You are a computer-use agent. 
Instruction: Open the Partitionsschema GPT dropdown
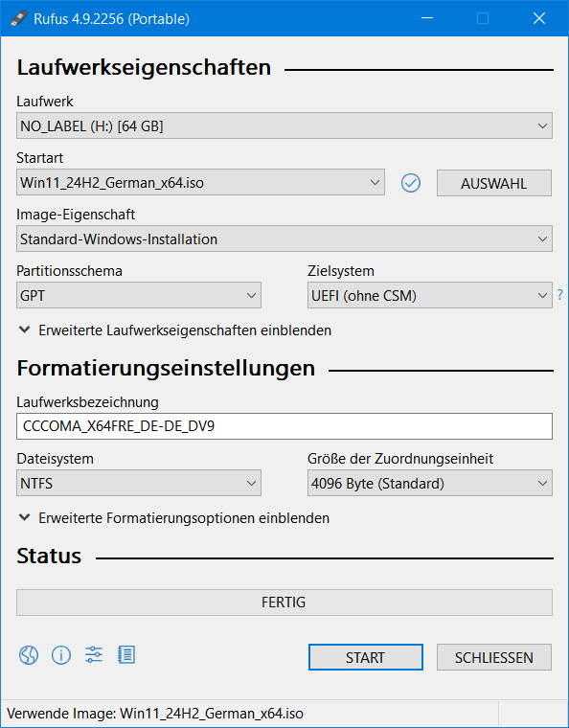click(x=139, y=295)
